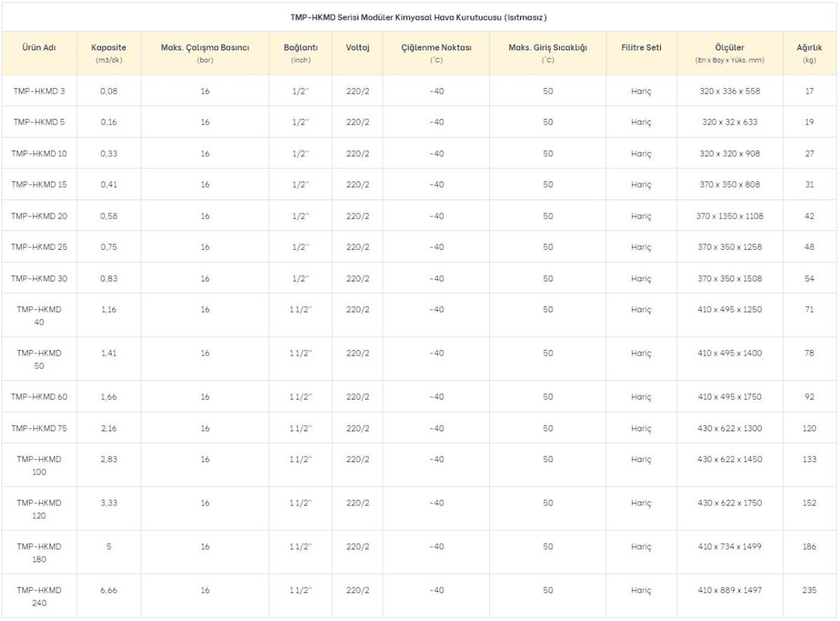Select the TMP-HKMD 60 product cell
The image size is (840, 621).
[39, 397]
